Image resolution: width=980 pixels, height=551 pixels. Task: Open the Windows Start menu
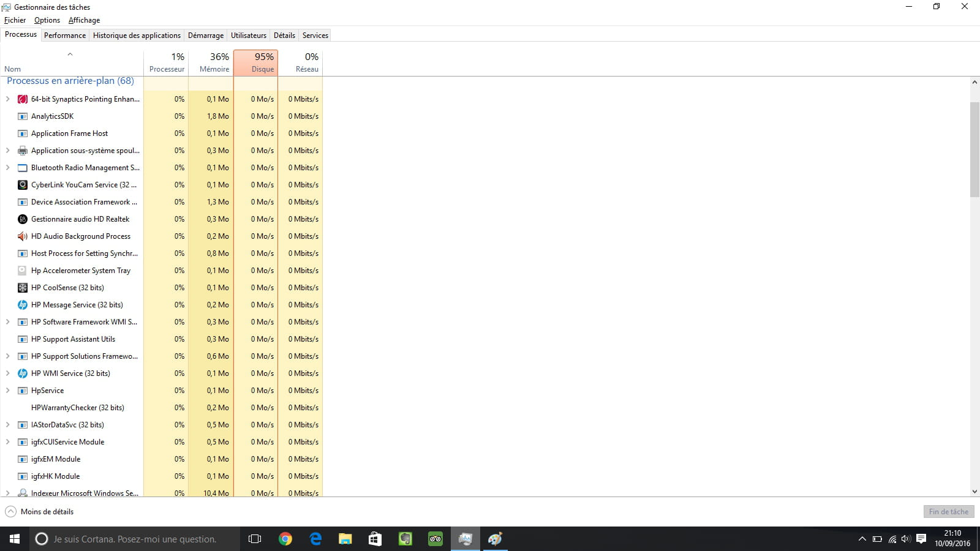(15, 539)
